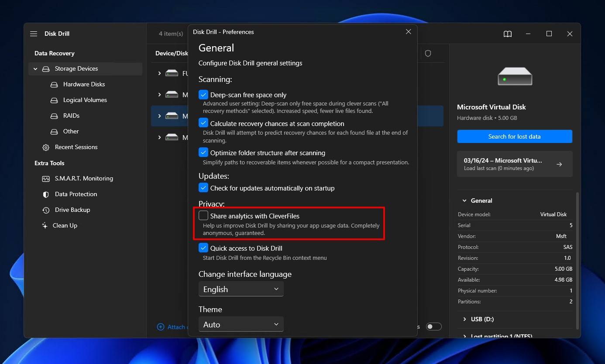Click the plus icon beside Attach
This screenshot has height=364, width=605.
coord(161,327)
